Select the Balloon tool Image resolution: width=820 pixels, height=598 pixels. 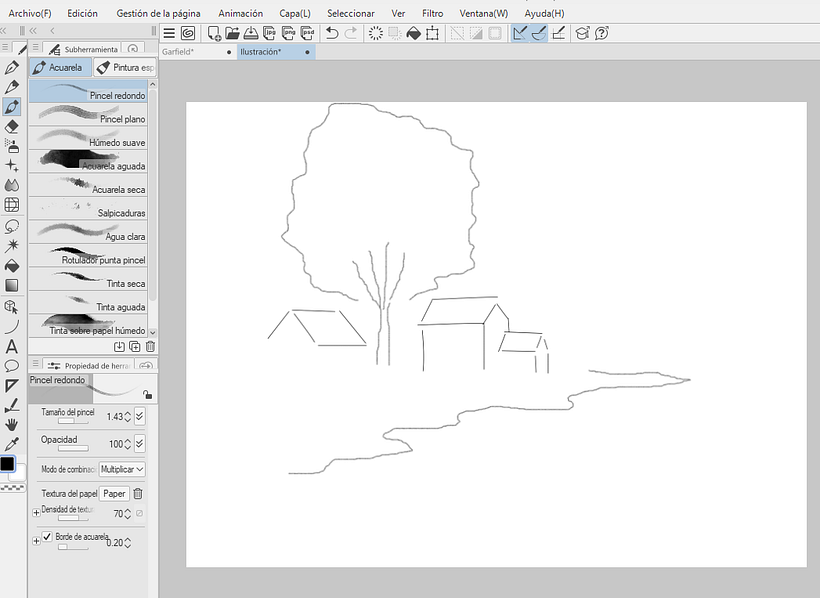[x=12, y=366]
